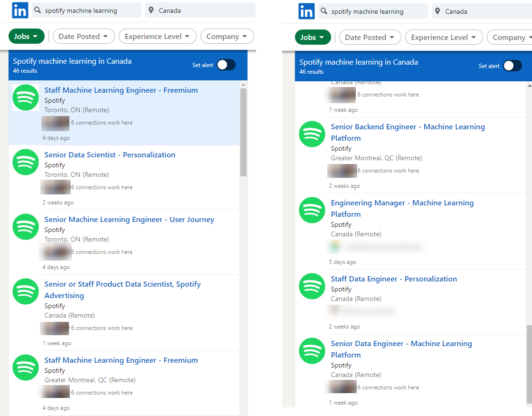This screenshot has height=416, width=532.
Task: Open Jobs dropdown in right window
Action: click(x=313, y=37)
